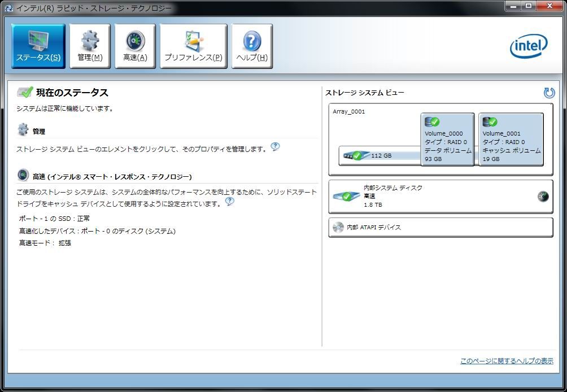Select the 112 GB SSD in Array_0001
The height and width of the screenshot is (392, 567).
[x=380, y=156]
